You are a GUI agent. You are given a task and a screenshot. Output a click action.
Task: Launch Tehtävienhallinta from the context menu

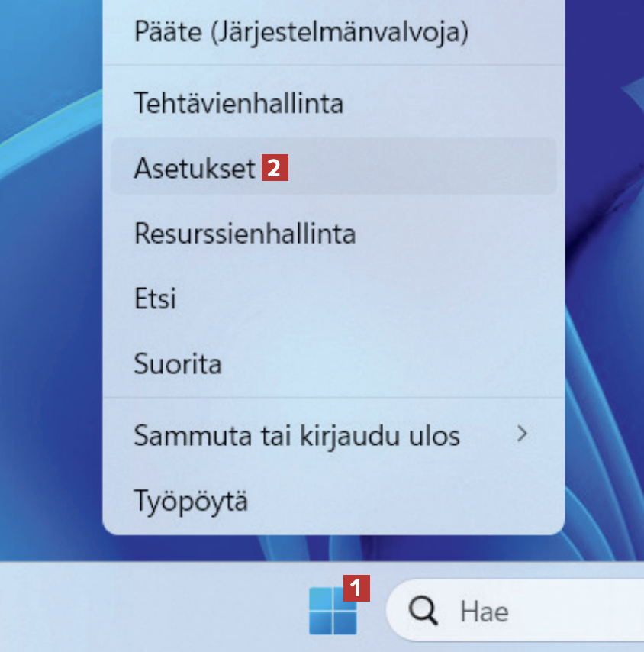tap(238, 103)
